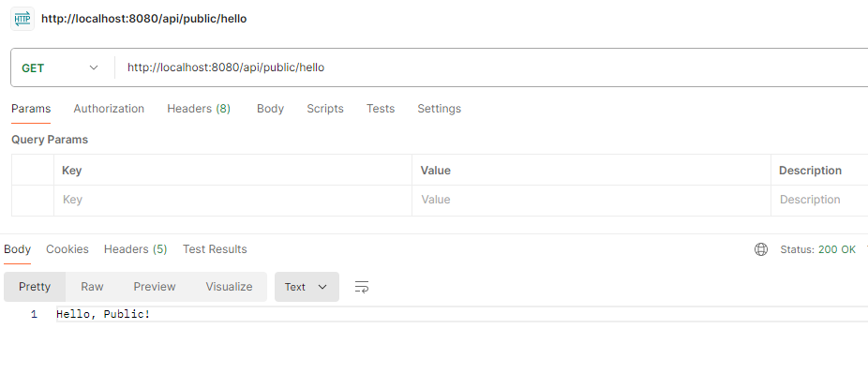
Task: Open the Authorization tab
Action: click(x=109, y=109)
